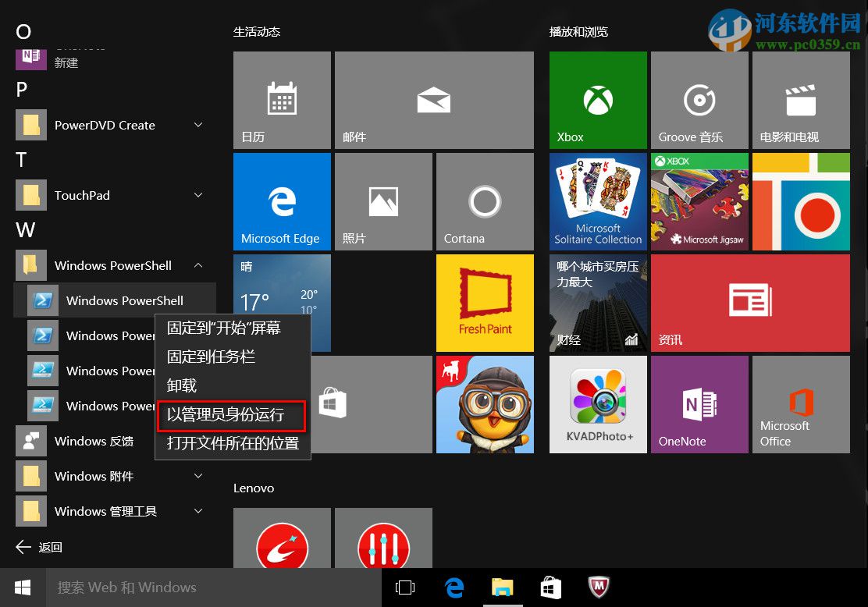Launch Microsoft Solitaire Collection
The image size is (868, 607).
tap(598, 201)
